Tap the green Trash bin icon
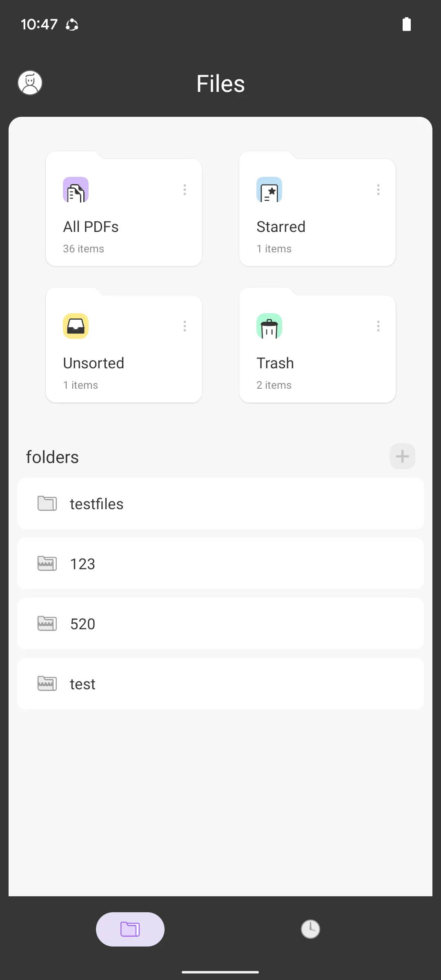Screen dimensions: 441x980 (269, 326)
